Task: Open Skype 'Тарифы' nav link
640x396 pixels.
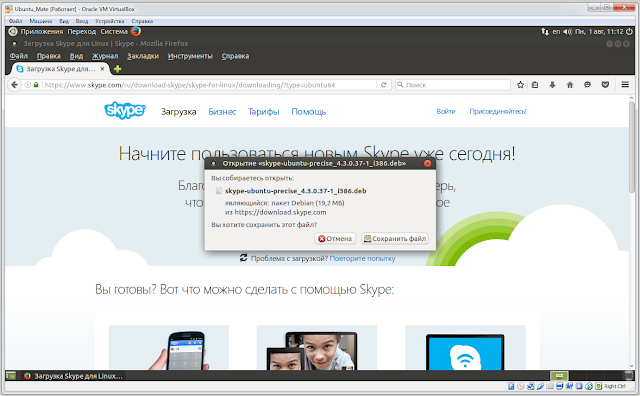Action: (264, 111)
